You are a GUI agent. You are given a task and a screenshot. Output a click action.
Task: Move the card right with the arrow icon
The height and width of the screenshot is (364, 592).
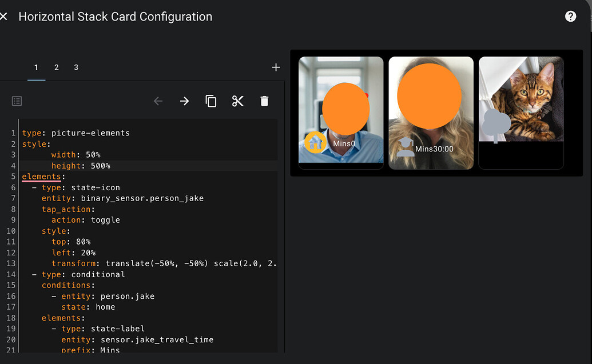[184, 101]
